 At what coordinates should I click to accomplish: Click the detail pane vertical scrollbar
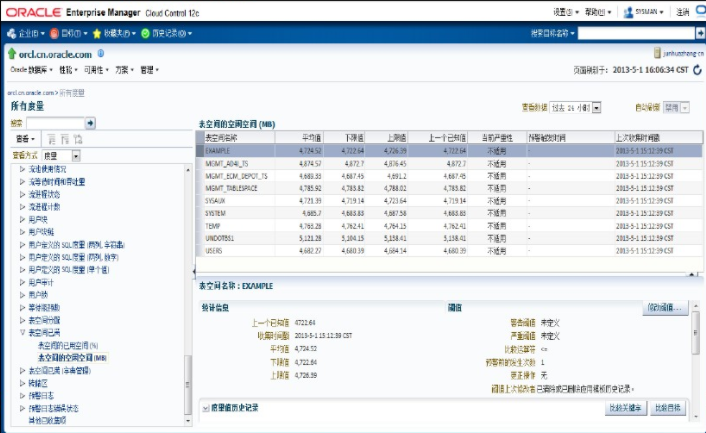696,333
